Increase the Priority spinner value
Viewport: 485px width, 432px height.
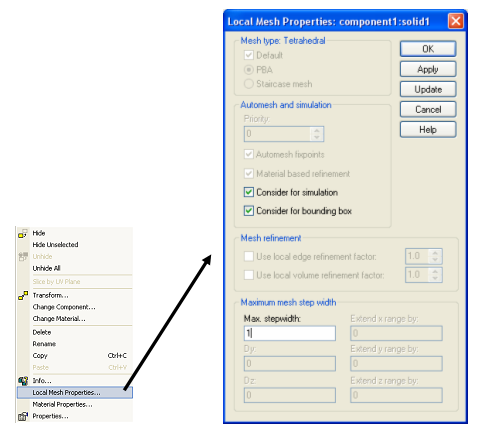(x=317, y=130)
